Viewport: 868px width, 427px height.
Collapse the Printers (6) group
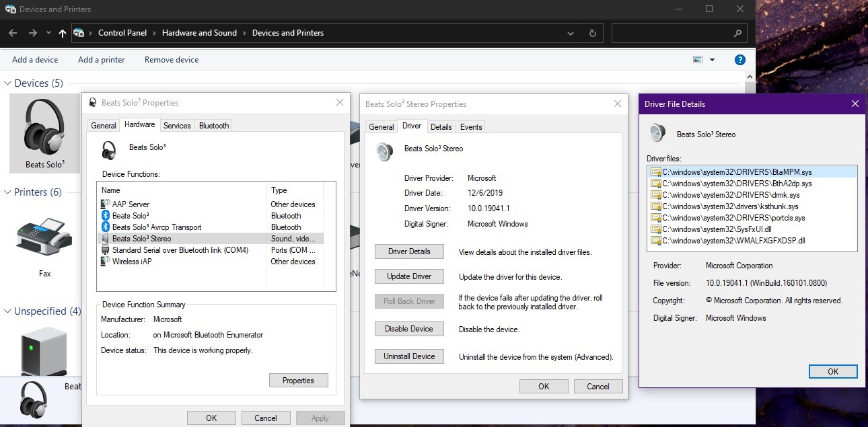coord(7,192)
